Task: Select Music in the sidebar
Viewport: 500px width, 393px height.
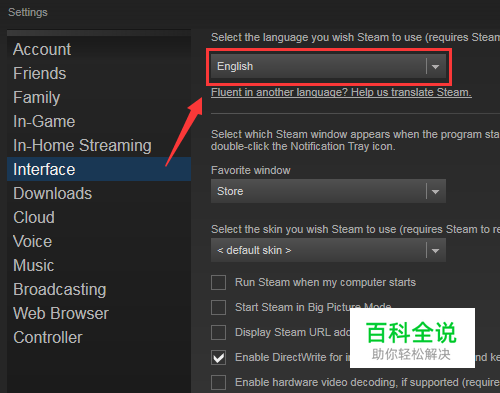Action: (x=99, y=265)
